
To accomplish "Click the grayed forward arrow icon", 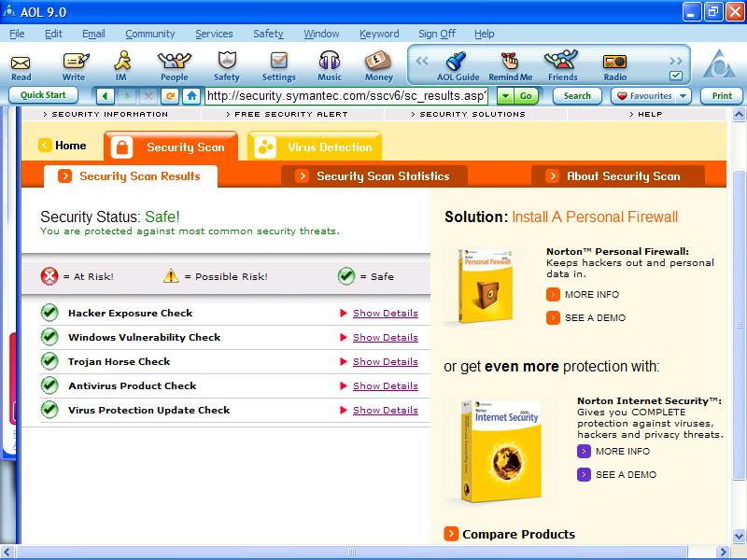I will pyautogui.click(x=127, y=96).
